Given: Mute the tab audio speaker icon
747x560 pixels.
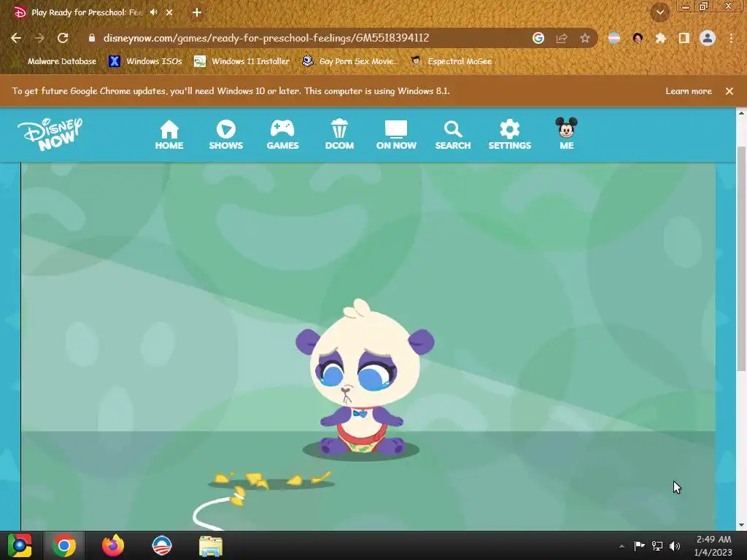Looking at the screenshot, I should (x=153, y=12).
